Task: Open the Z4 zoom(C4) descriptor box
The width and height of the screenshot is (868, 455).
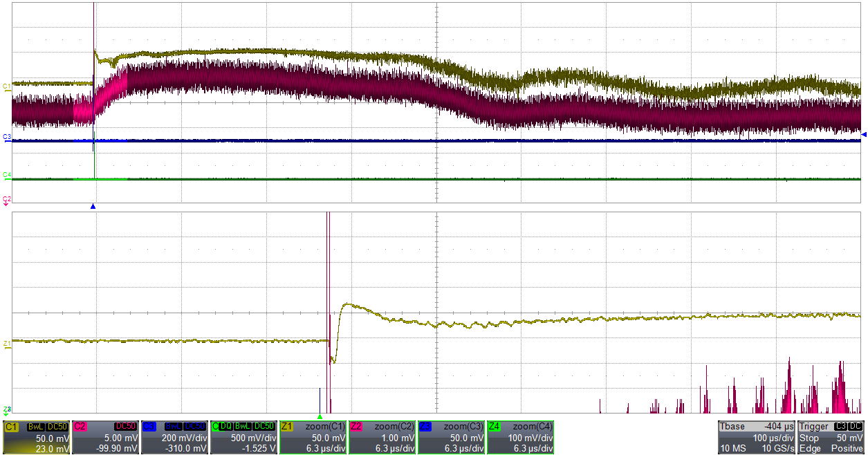Action: click(x=521, y=438)
